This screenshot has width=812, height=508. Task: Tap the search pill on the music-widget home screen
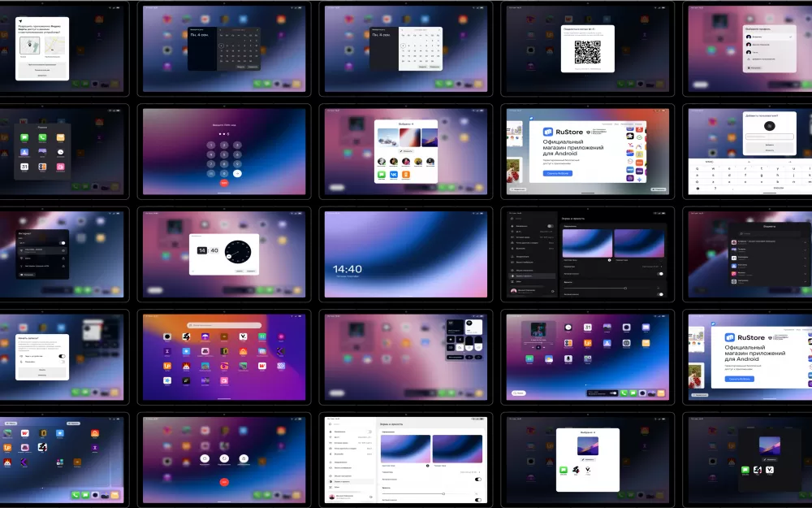pyautogui.click(x=519, y=393)
